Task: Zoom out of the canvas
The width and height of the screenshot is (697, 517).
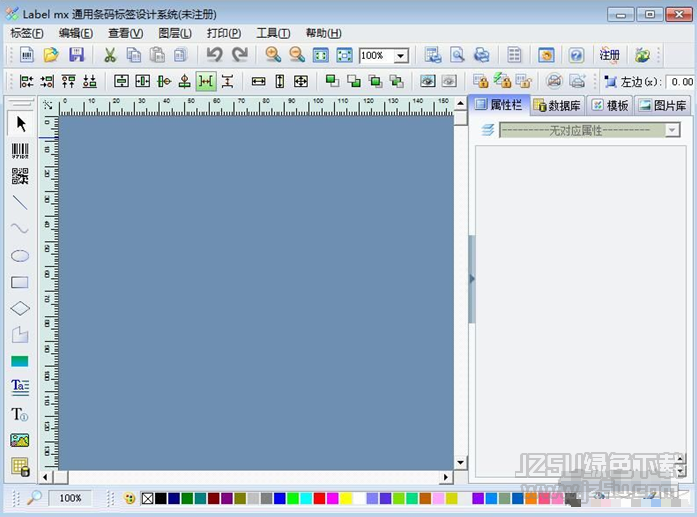Action: (296, 55)
